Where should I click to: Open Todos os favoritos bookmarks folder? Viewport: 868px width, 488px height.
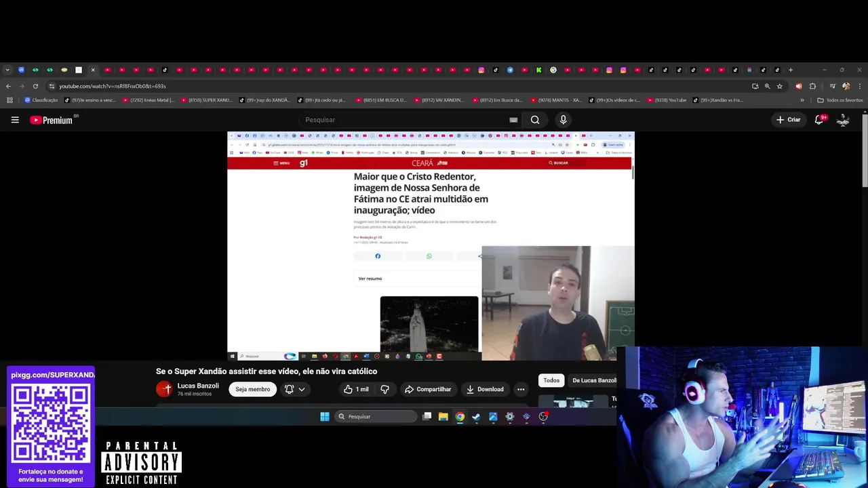coord(840,100)
